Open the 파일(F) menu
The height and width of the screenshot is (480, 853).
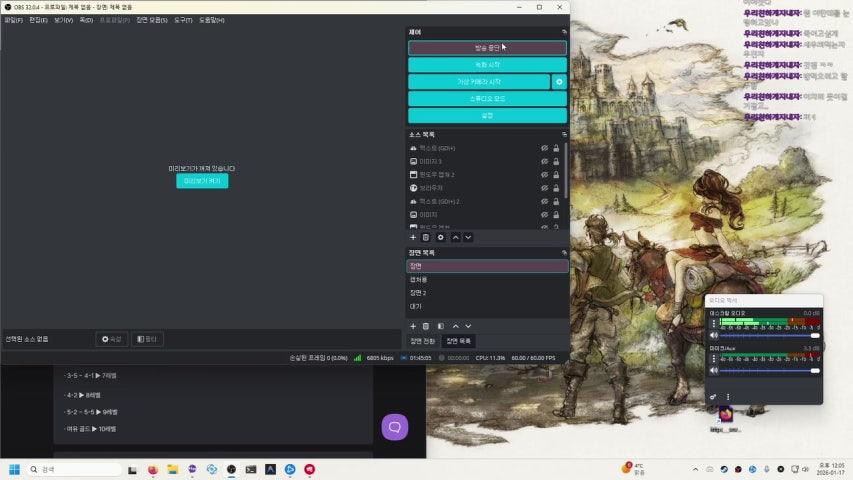[14, 20]
